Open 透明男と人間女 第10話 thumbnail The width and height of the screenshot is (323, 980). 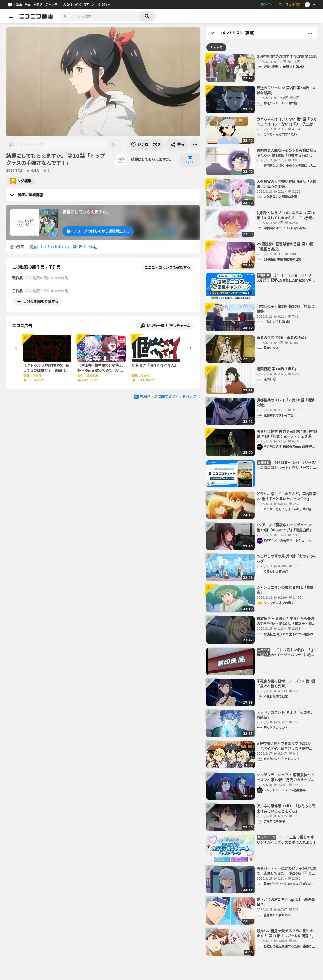pyautogui.click(x=230, y=161)
